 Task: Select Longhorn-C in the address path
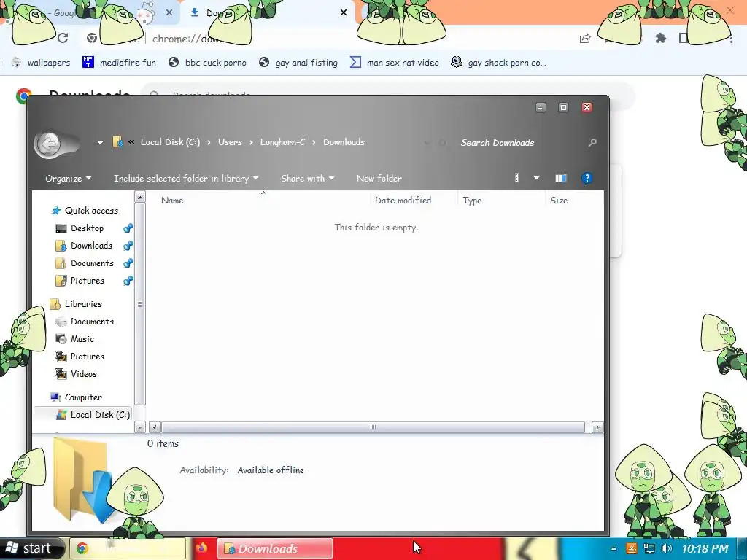(282, 142)
